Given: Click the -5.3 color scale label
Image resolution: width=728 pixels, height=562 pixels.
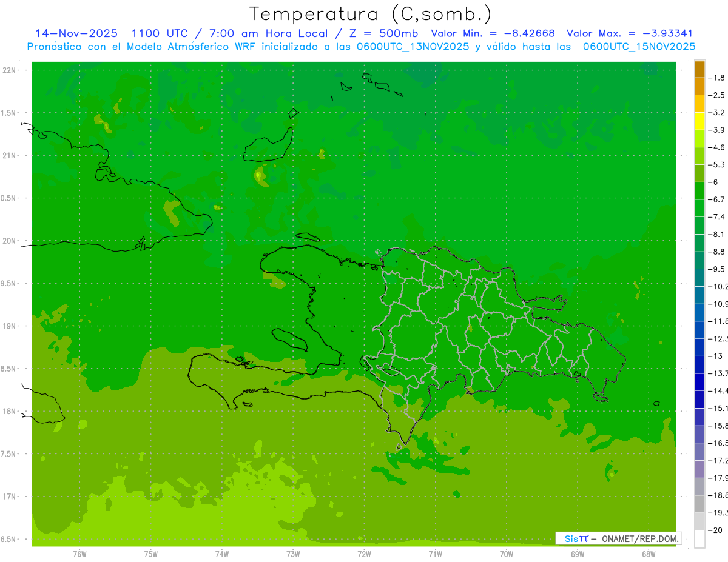Looking at the screenshot, I should coord(718,165).
